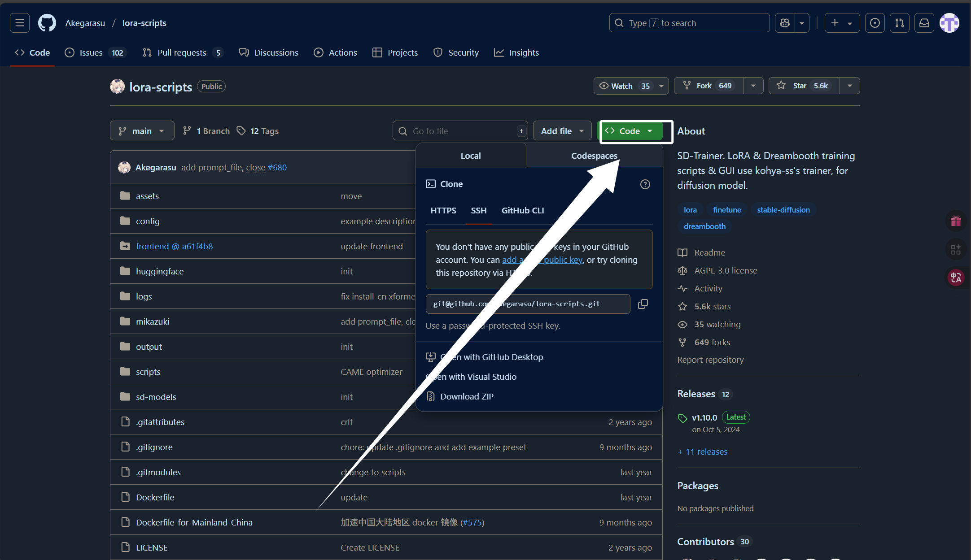
Task: Open the Watch notifications dropdown
Action: [x=631, y=86]
